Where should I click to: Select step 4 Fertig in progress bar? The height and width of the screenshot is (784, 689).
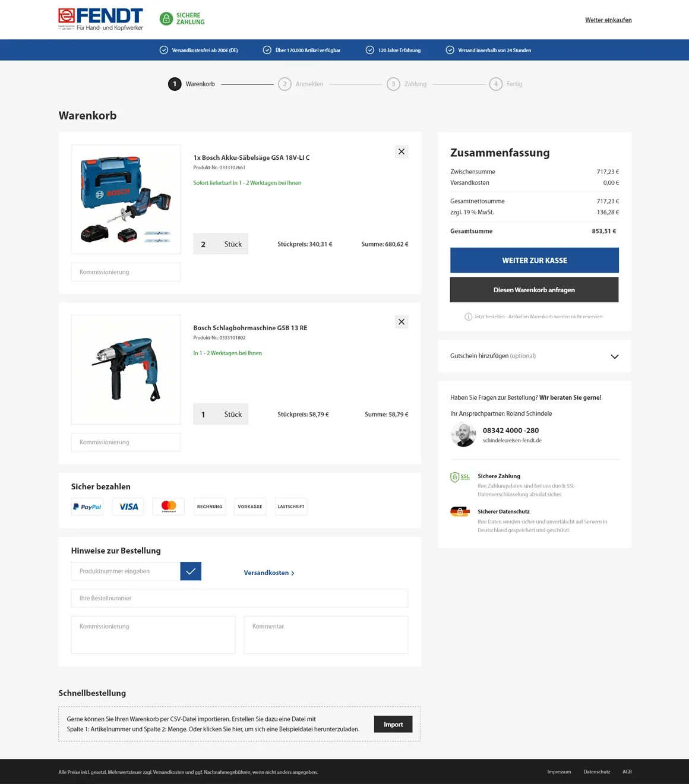506,84
